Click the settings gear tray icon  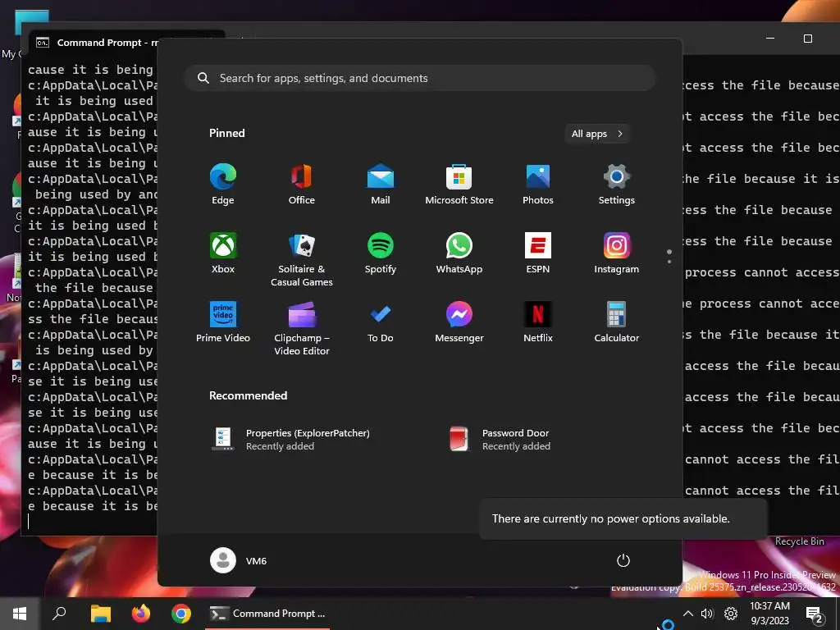tap(731, 614)
